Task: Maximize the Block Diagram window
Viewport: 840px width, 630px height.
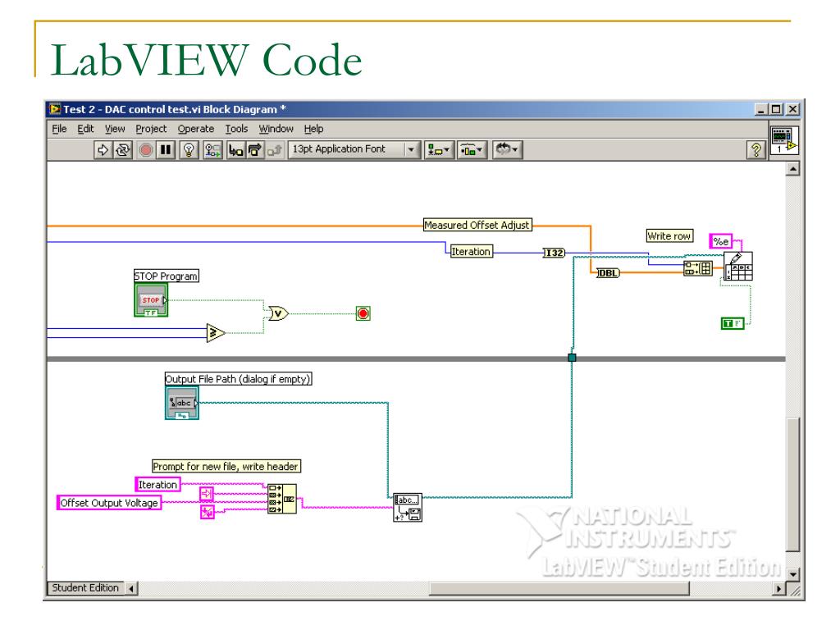Action: [x=776, y=110]
